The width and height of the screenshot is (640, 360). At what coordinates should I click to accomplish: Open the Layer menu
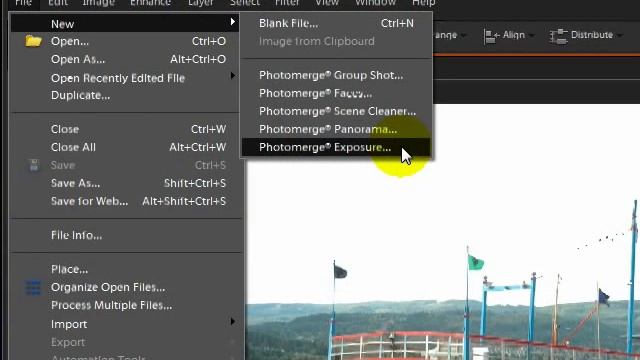click(200, 3)
